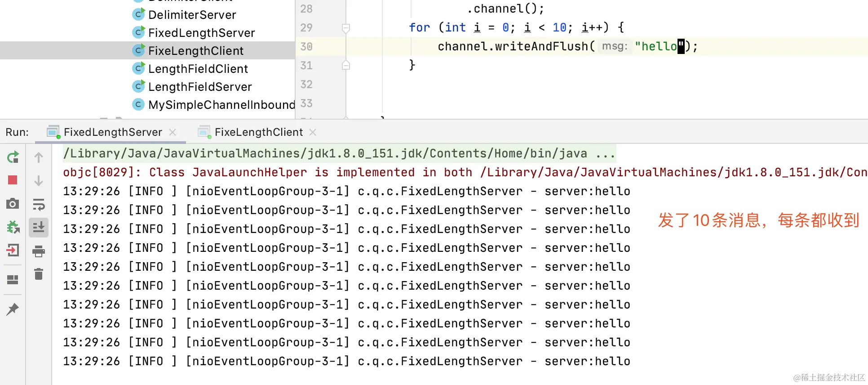Toggle scroll to end of console

tap(39, 227)
